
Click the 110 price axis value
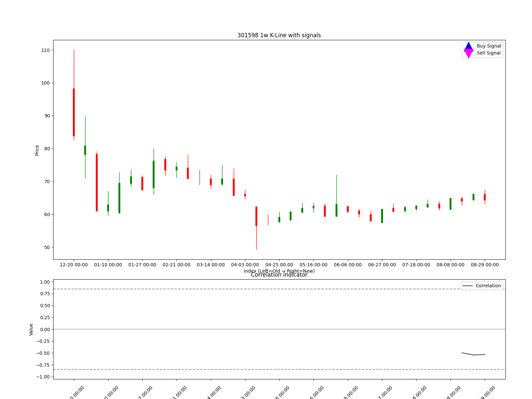point(46,50)
